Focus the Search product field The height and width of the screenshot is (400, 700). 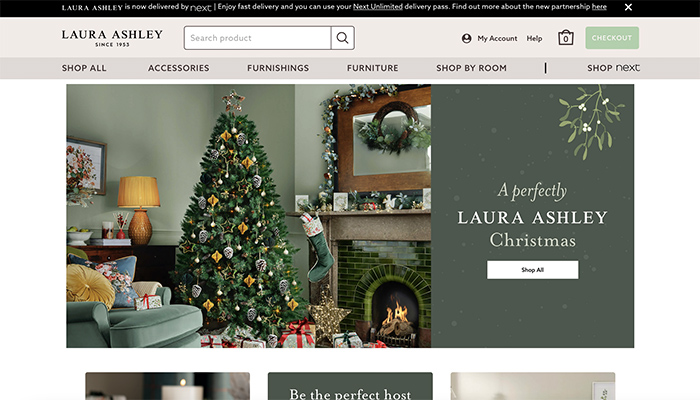[x=258, y=38]
